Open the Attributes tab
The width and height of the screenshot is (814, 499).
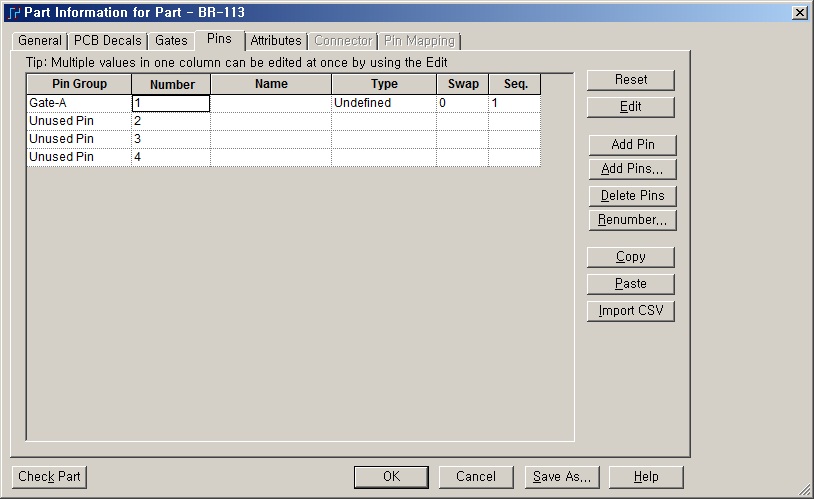pos(275,41)
